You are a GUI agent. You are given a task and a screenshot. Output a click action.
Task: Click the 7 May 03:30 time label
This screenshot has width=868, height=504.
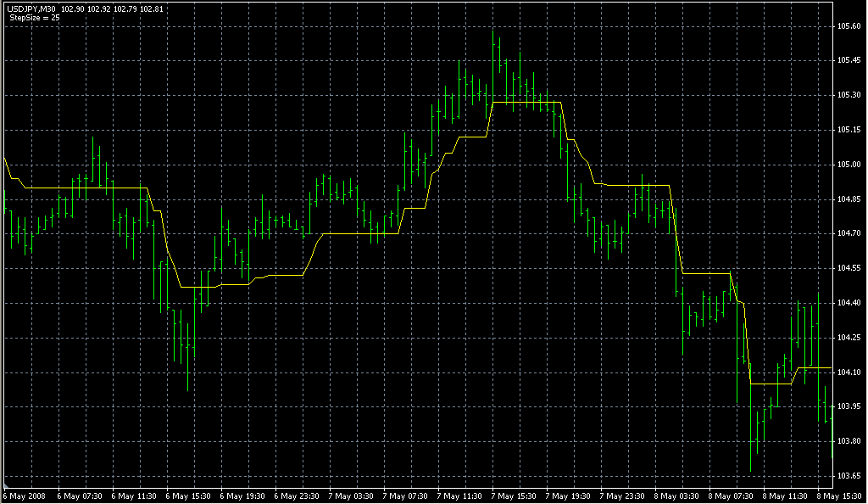(x=351, y=496)
